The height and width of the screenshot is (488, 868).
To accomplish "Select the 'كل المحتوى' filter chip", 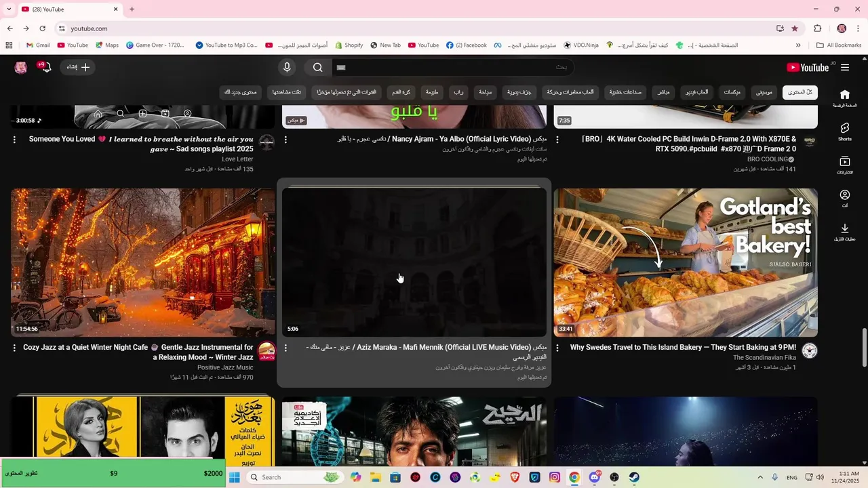I will click(800, 92).
